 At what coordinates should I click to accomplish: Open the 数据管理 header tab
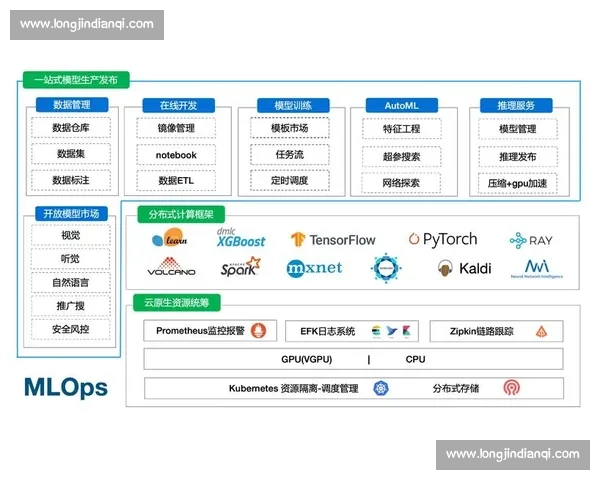pyautogui.click(x=72, y=104)
